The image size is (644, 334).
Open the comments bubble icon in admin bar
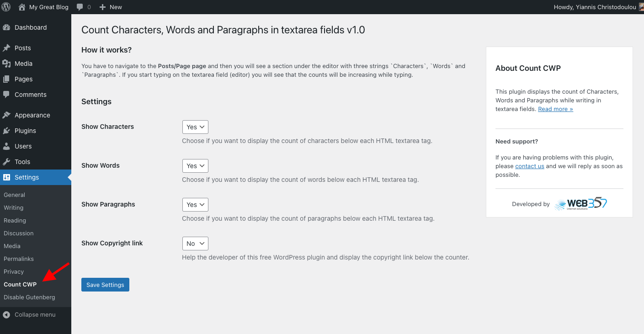pyautogui.click(x=80, y=7)
